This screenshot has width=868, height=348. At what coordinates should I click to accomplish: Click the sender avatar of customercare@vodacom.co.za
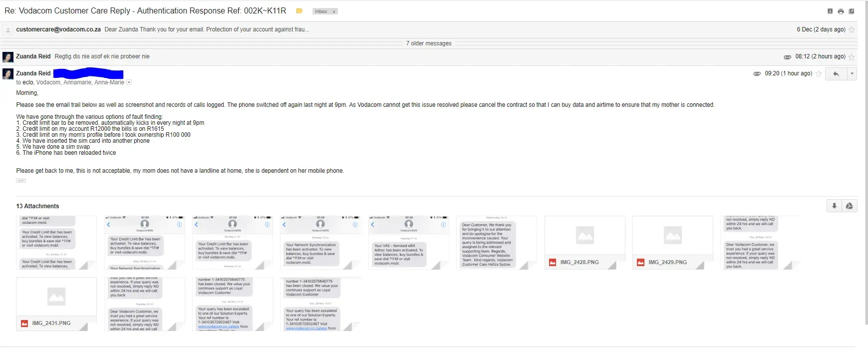7,30
